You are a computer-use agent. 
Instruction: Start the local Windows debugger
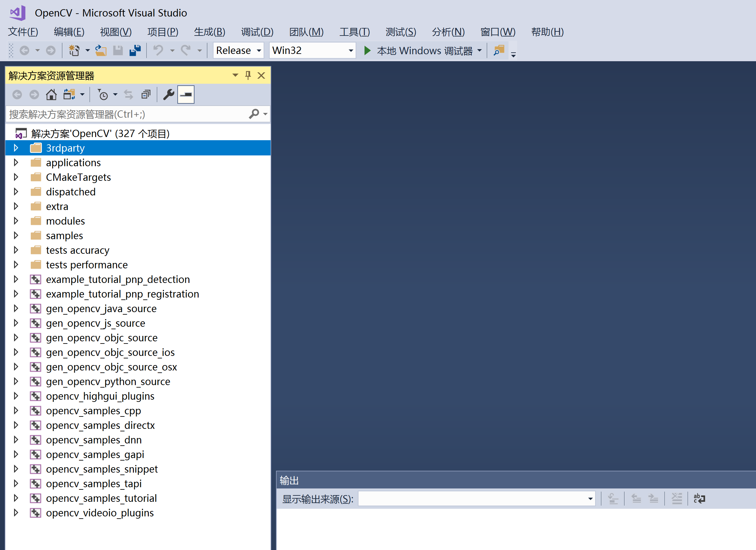[419, 51]
